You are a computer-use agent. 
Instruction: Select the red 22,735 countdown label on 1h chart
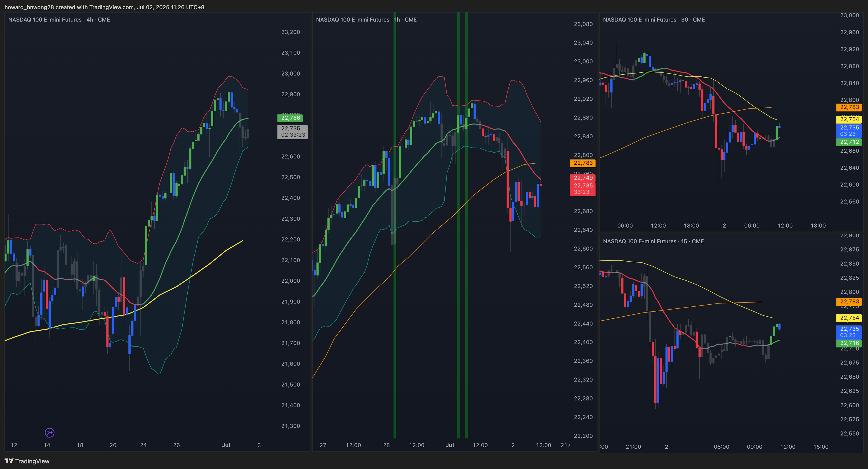click(583, 189)
